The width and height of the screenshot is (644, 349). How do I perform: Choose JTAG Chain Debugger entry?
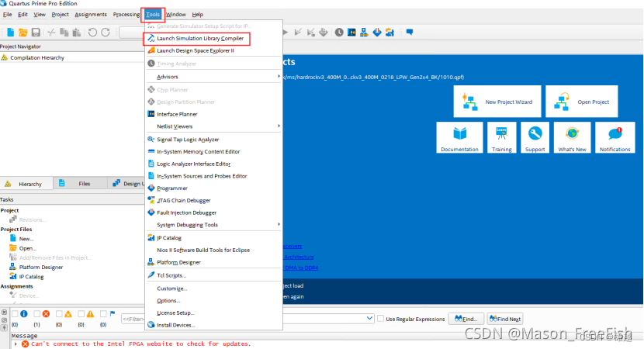tap(213, 200)
